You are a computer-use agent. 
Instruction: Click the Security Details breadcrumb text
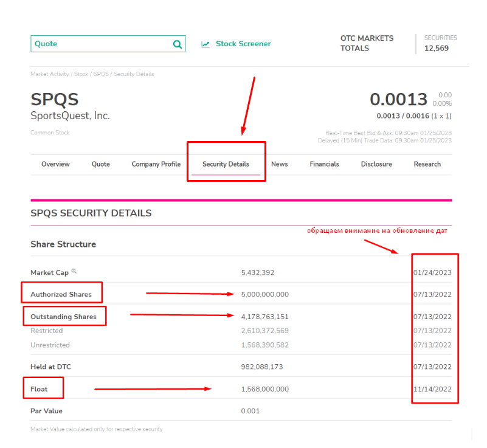coord(134,74)
